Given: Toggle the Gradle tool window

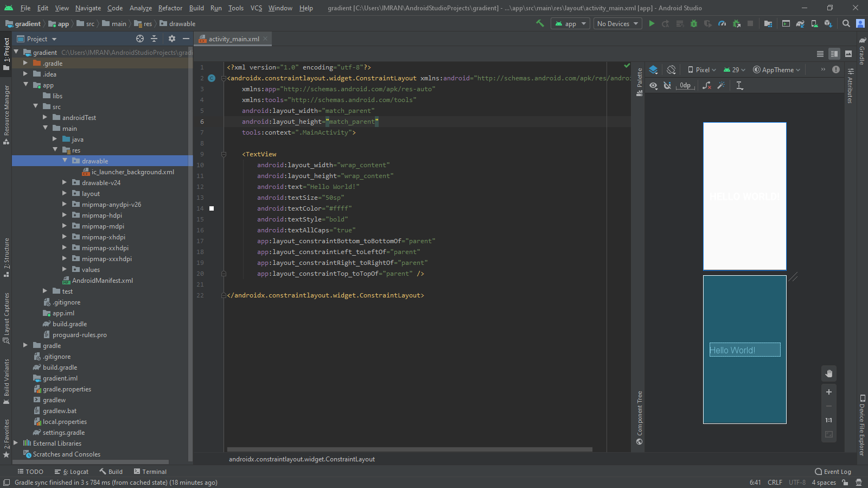Looking at the screenshot, I should click(862, 52).
